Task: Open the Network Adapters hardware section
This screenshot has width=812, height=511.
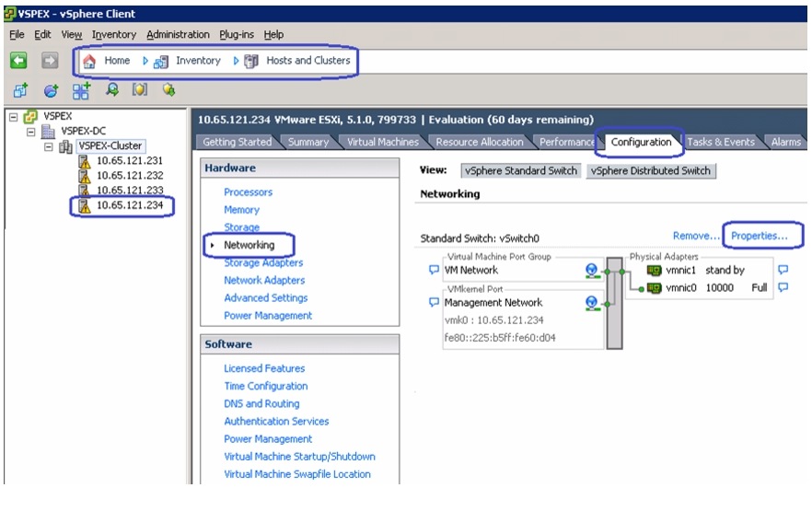Action: 264,280
